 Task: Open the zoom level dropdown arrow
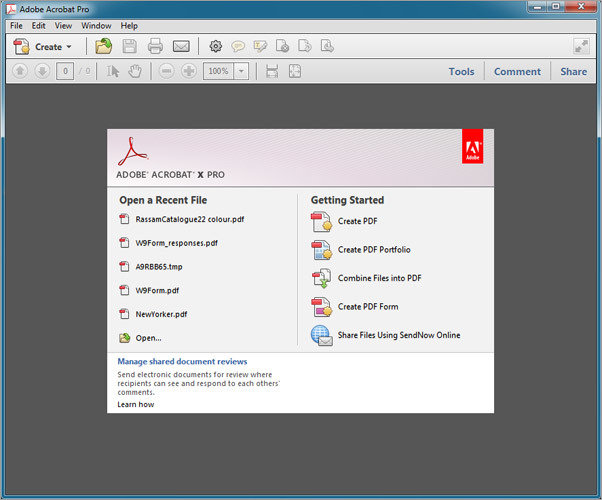[x=241, y=71]
